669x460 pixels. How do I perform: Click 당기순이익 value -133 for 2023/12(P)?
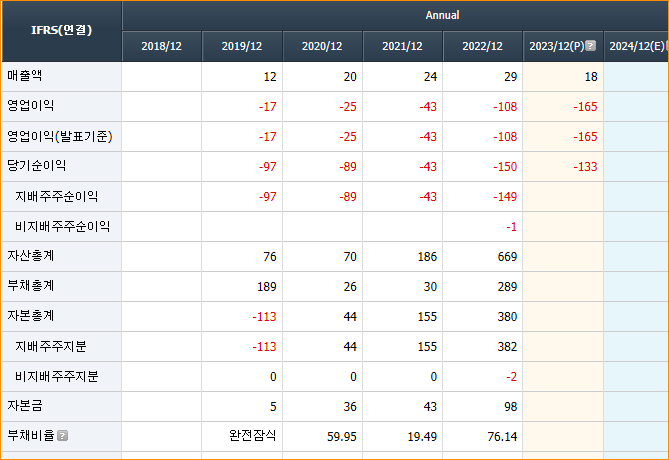pos(585,167)
